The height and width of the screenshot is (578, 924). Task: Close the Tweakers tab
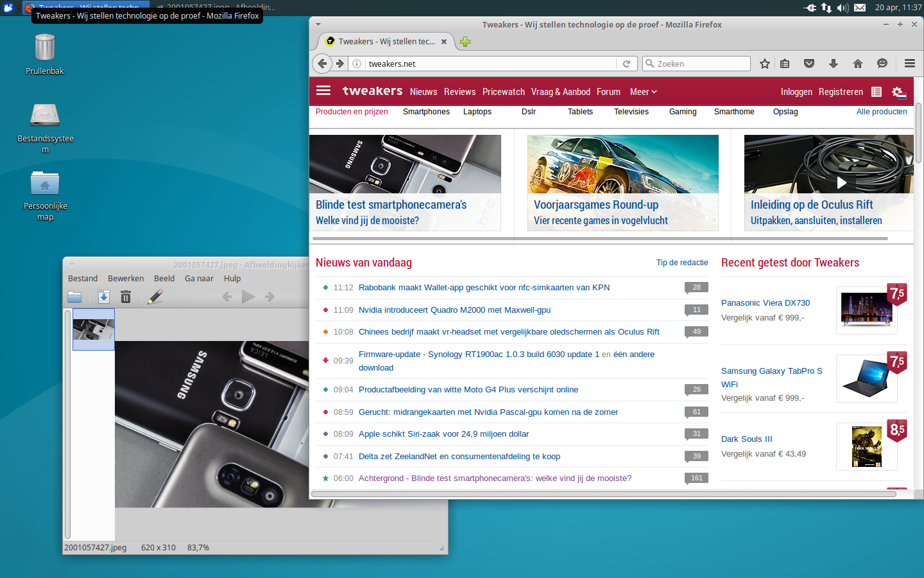click(444, 42)
